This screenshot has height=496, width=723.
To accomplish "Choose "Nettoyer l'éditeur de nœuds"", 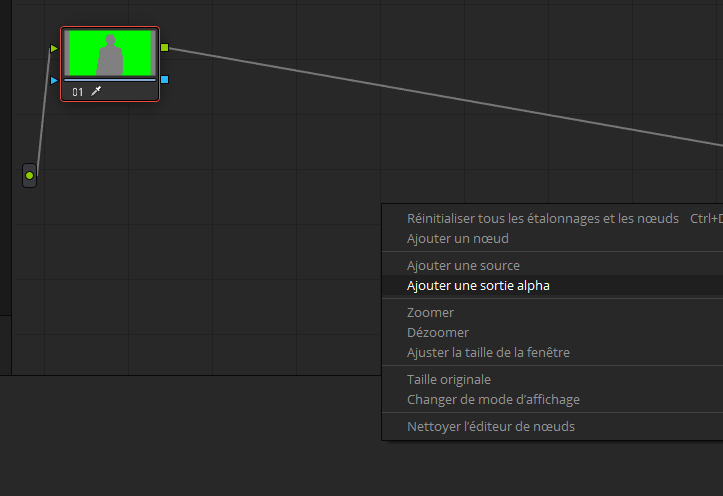I will click(x=490, y=426).
